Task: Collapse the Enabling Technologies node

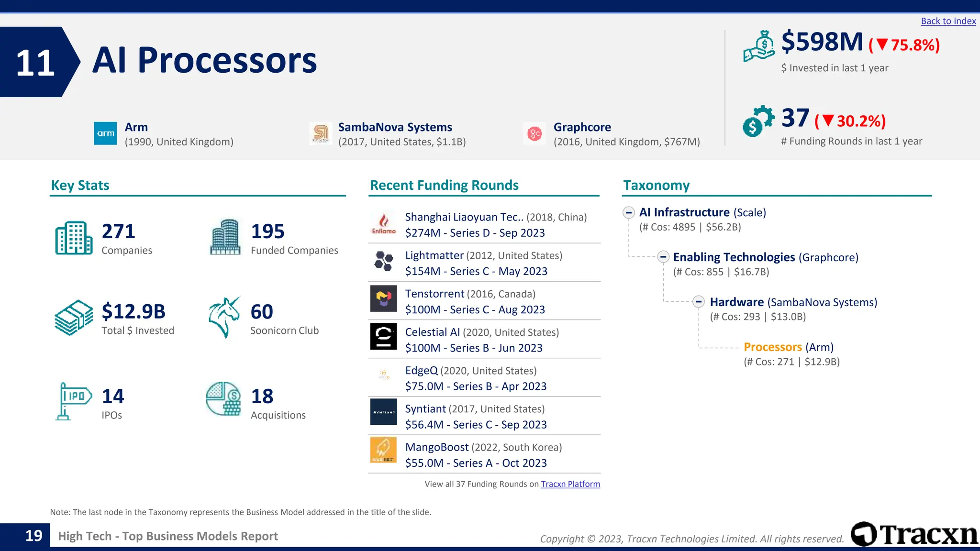Action: tap(663, 257)
